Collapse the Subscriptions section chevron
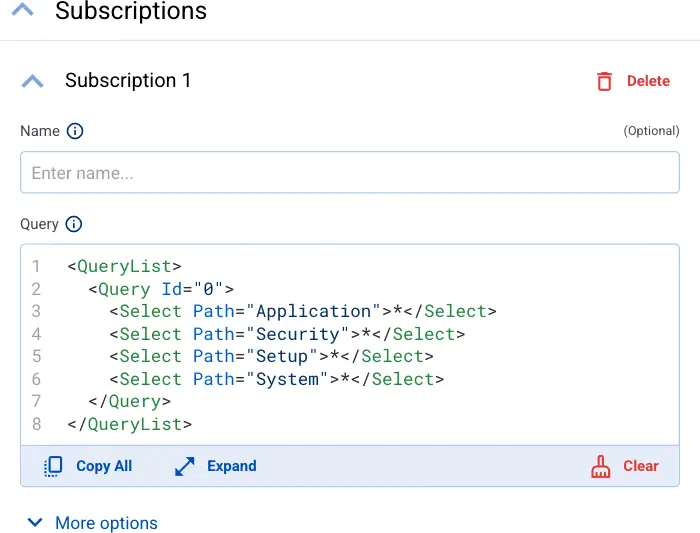This screenshot has width=700, height=533. click(23, 9)
